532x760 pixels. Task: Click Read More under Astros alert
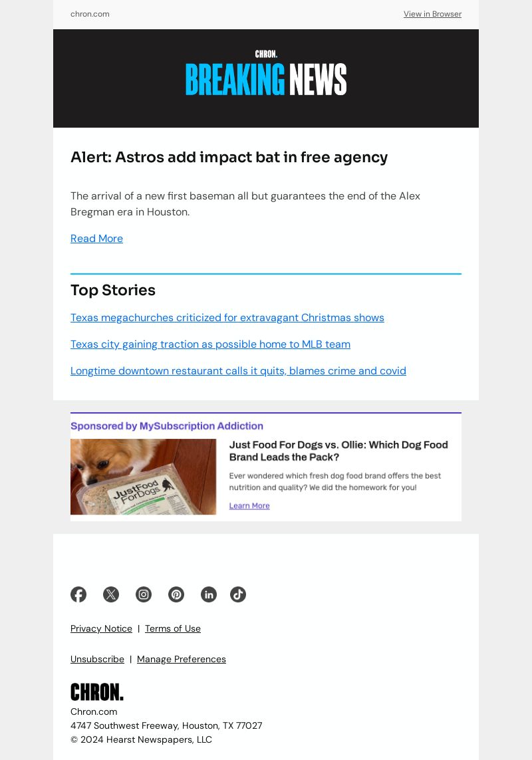click(96, 239)
